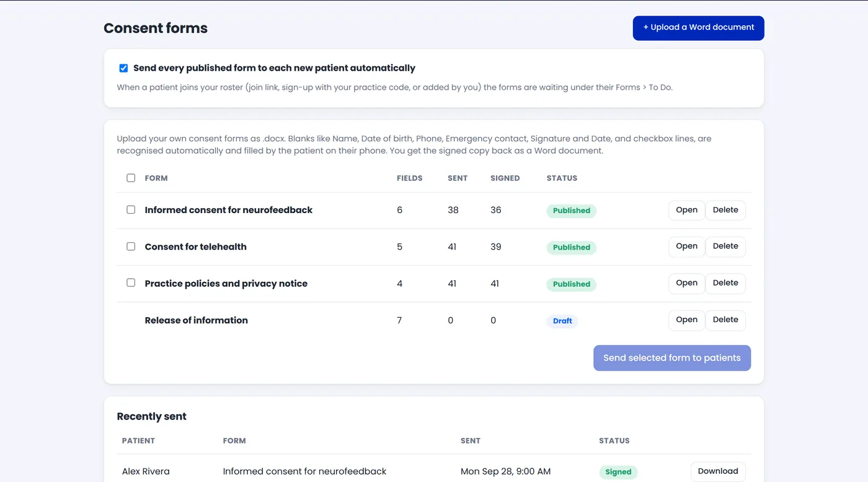Click the Draft status badge
This screenshot has width=868, height=482.
(562, 321)
